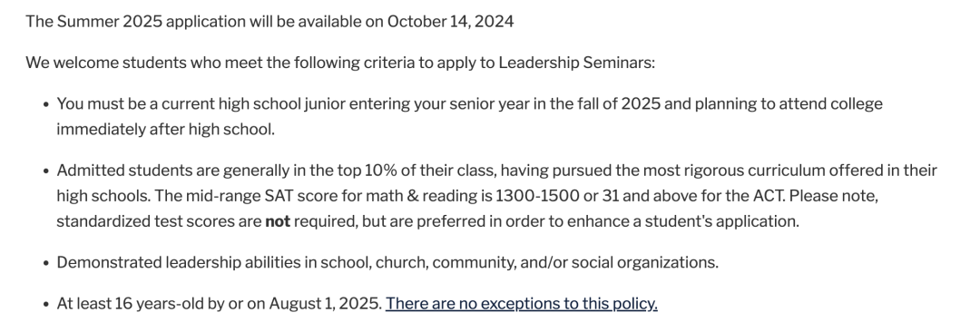The height and width of the screenshot is (332, 980).
Task: Click the '31 and above for the ACT' text
Action: coord(693,196)
